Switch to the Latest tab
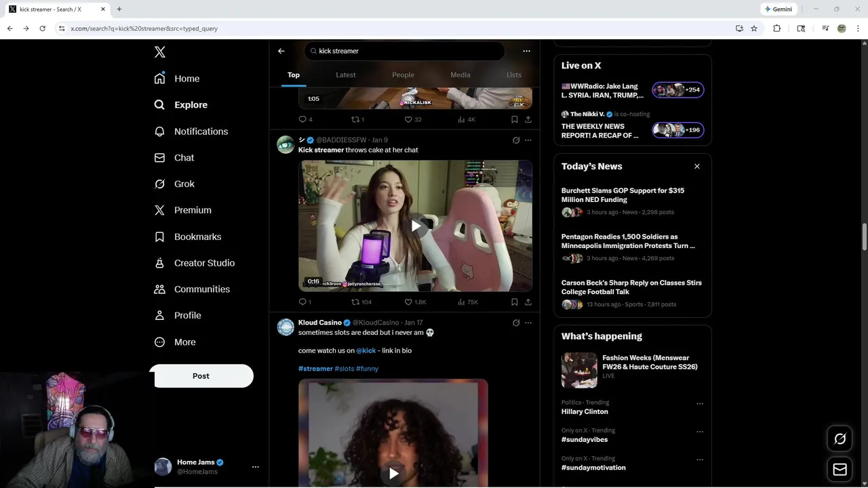The width and height of the screenshot is (868, 488). click(346, 75)
